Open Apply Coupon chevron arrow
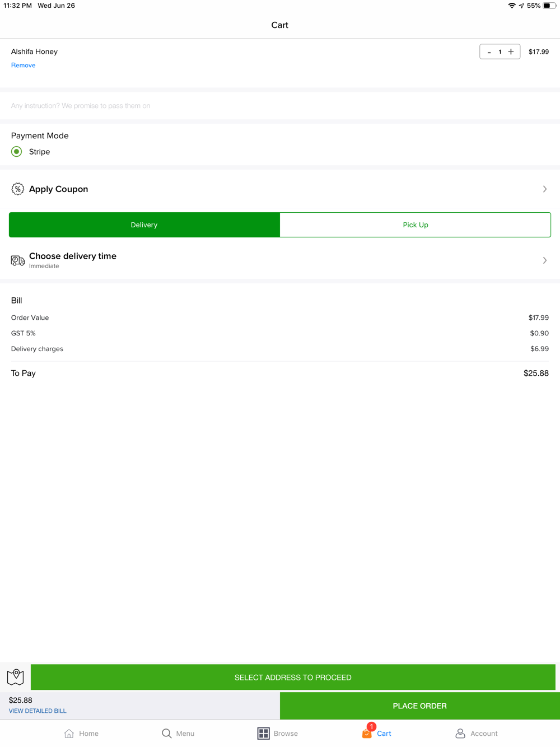This screenshot has height=747, width=560. point(545,189)
